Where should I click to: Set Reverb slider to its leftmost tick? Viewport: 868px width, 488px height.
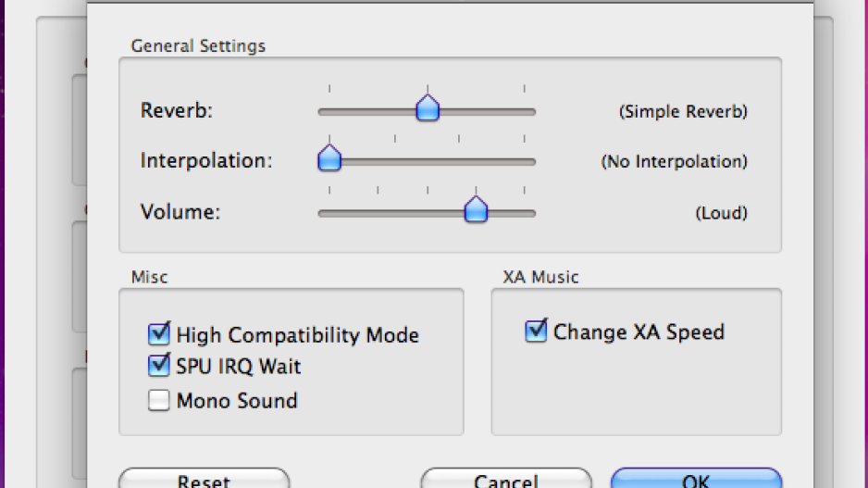[x=329, y=111]
